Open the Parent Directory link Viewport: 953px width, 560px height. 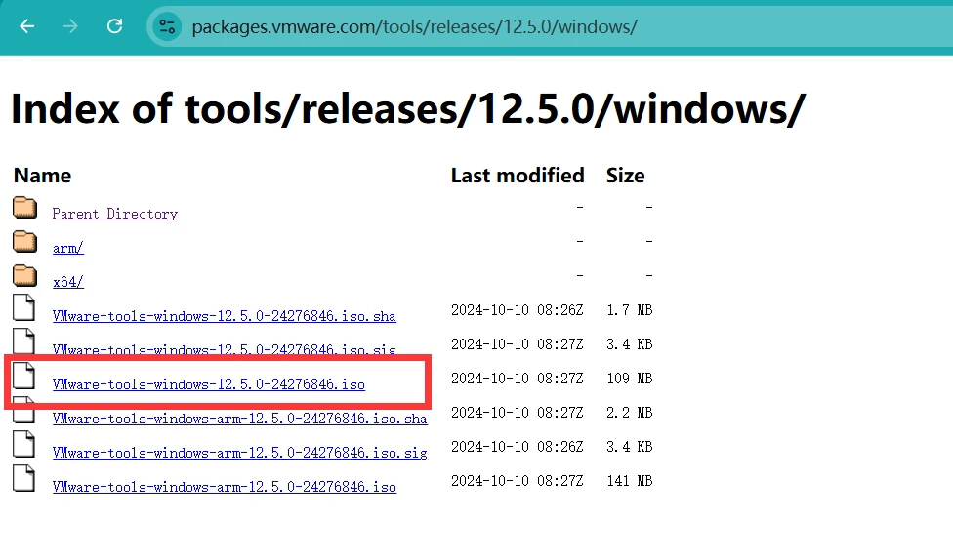tap(115, 214)
